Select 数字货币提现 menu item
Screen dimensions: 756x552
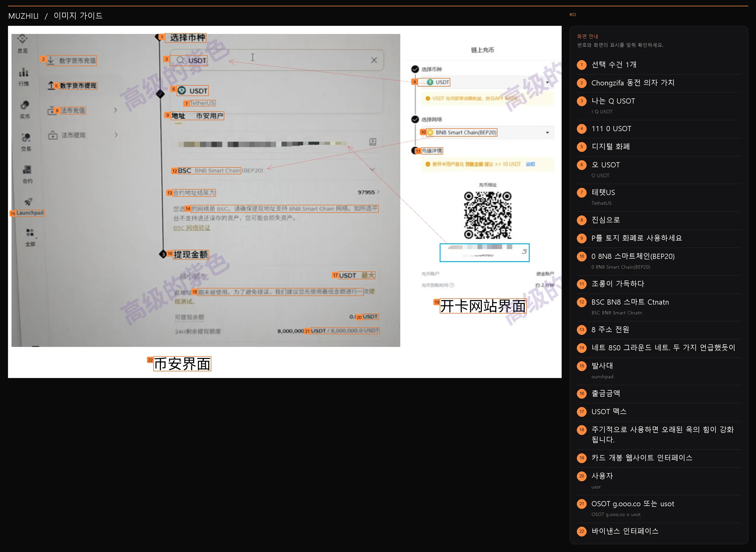click(72, 85)
